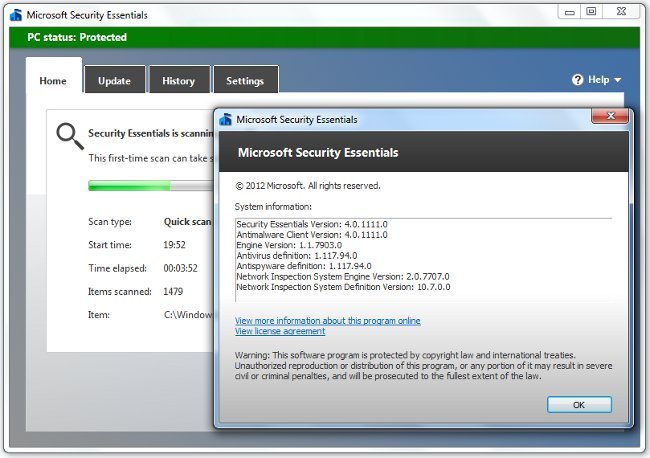Click the Security Essentials icon in main title bar
Viewport: 650px width, 458px height.
16,15
